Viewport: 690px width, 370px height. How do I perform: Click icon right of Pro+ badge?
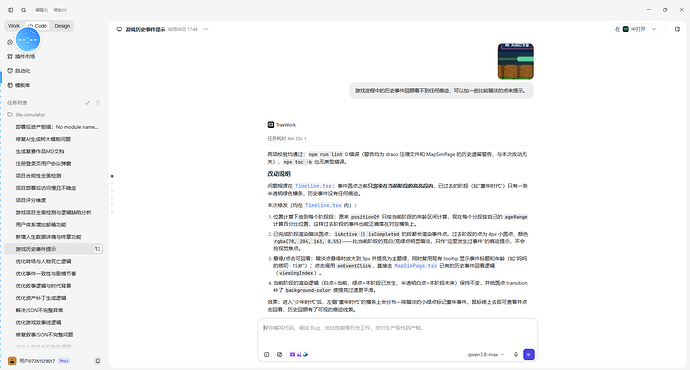click(98, 361)
